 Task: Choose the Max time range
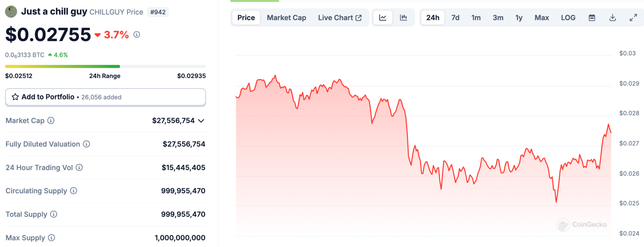coord(541,18)
